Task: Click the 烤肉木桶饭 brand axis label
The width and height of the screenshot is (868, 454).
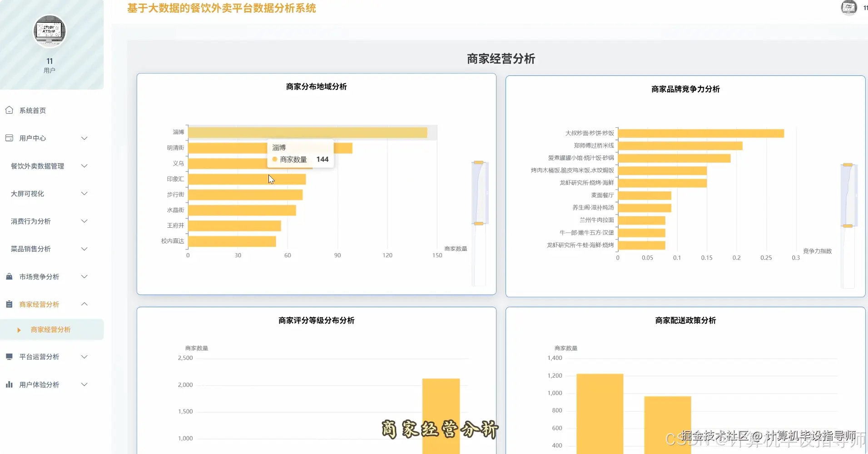Action: click(572, 170)
